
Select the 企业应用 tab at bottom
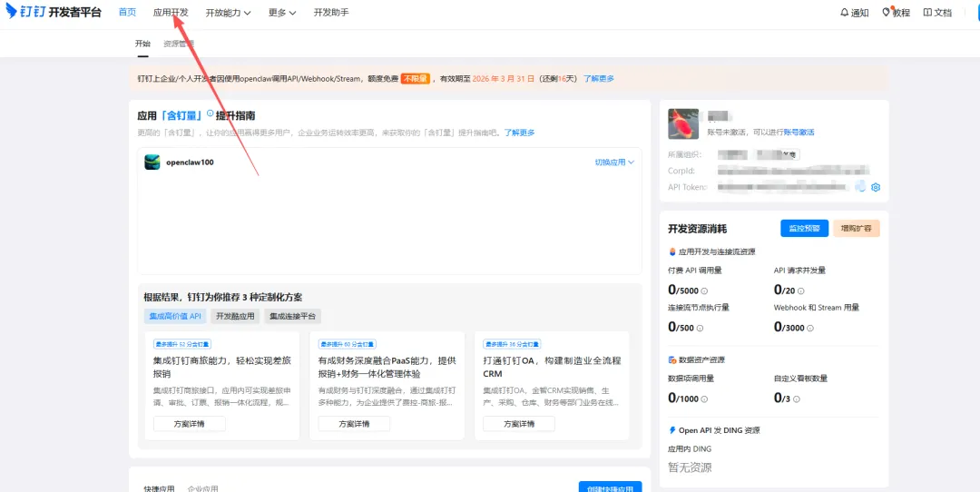click(203, 488)
